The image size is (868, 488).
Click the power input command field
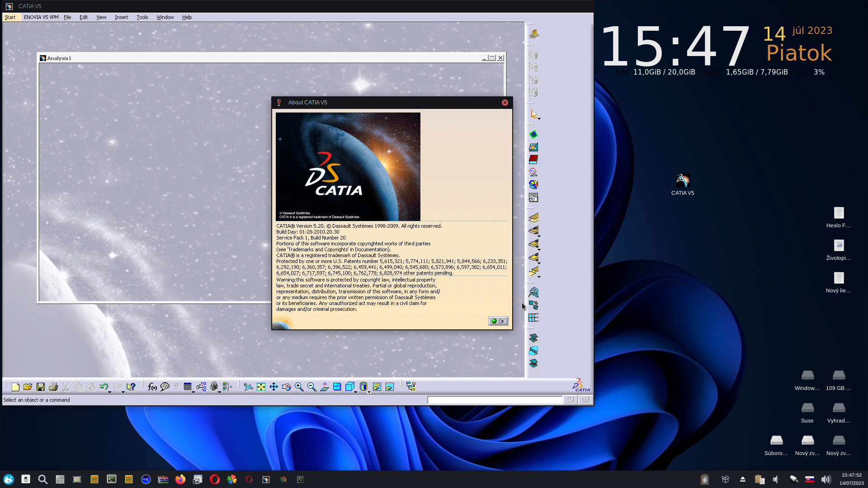click(x=495, y=400)
